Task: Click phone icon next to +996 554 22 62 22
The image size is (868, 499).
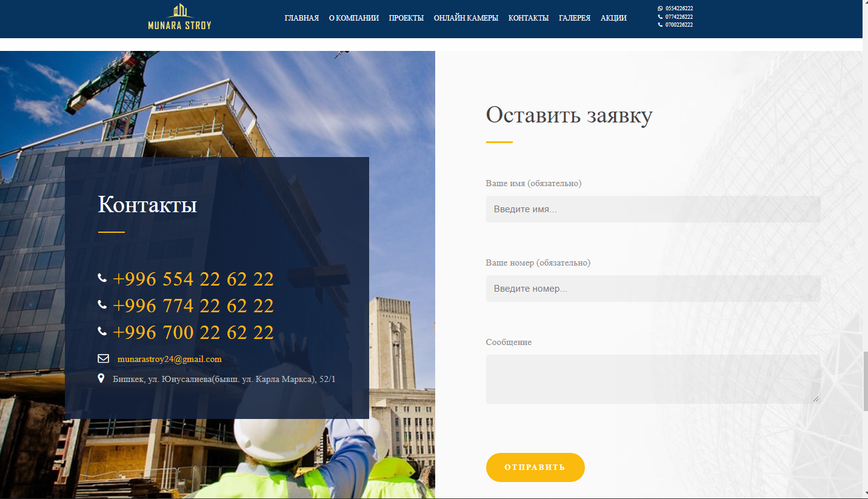Action: [102, 278]
